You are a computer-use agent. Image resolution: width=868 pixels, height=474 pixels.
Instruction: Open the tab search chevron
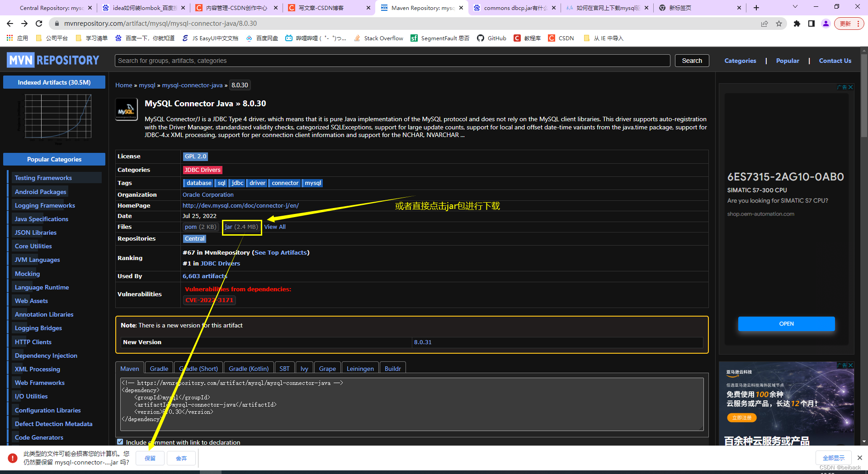click(795, 7)
